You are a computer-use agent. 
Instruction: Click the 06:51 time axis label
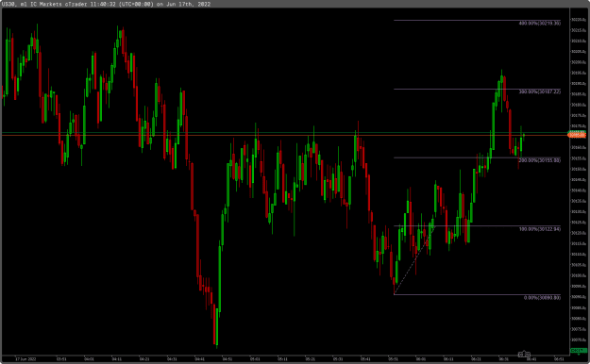point(559,359)
